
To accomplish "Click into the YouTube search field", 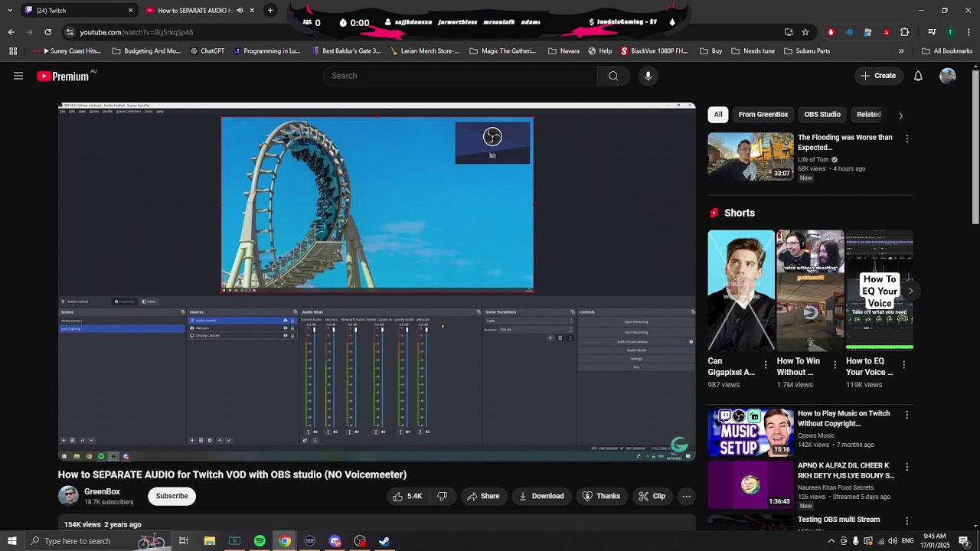I will tap(460, 76).
